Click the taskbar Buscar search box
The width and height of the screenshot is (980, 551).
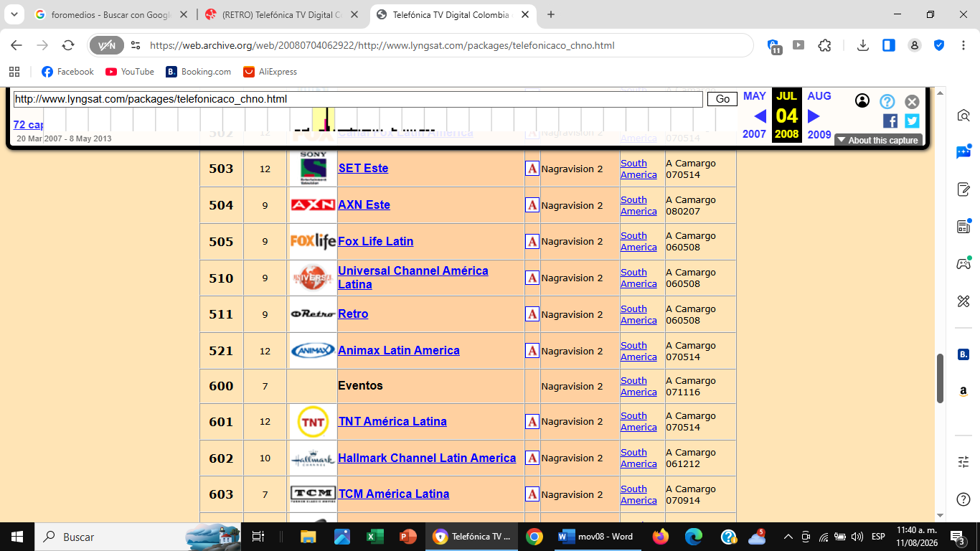138,537
